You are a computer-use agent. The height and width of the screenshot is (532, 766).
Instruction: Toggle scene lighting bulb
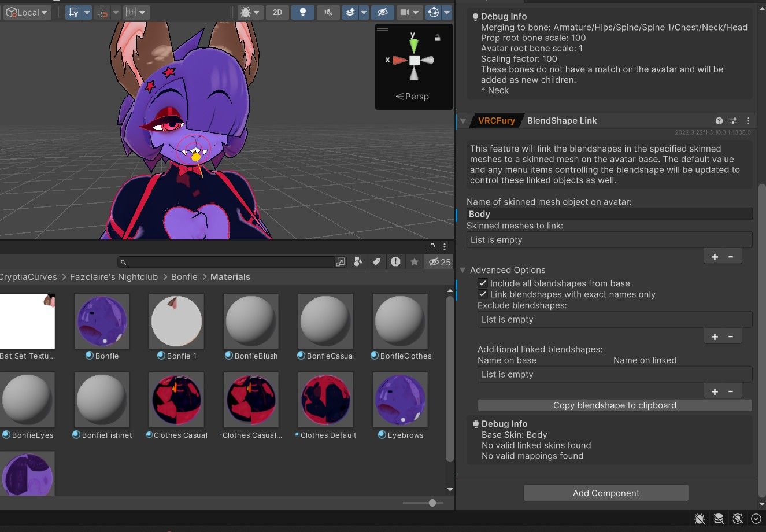click(303, 12)
